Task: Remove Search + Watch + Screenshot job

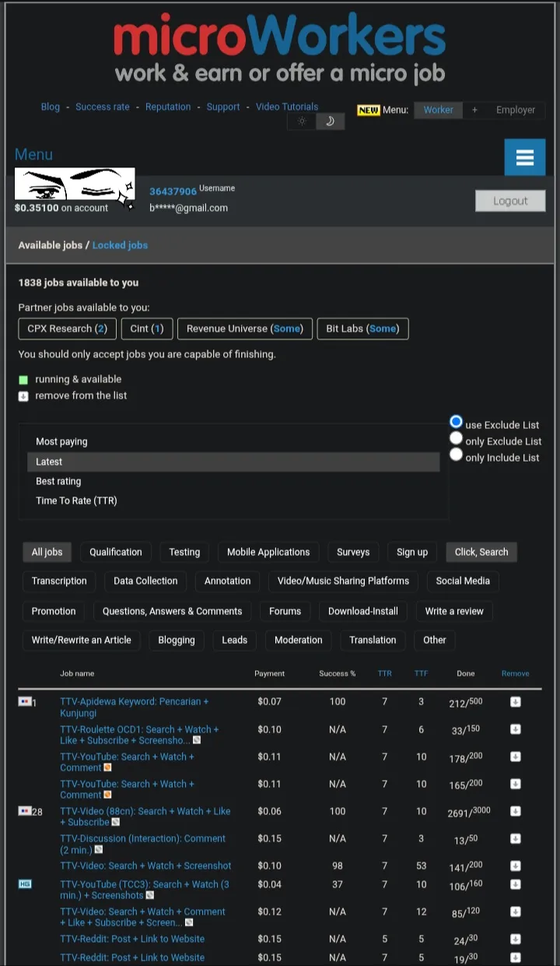Action: [x=515, y=866]
